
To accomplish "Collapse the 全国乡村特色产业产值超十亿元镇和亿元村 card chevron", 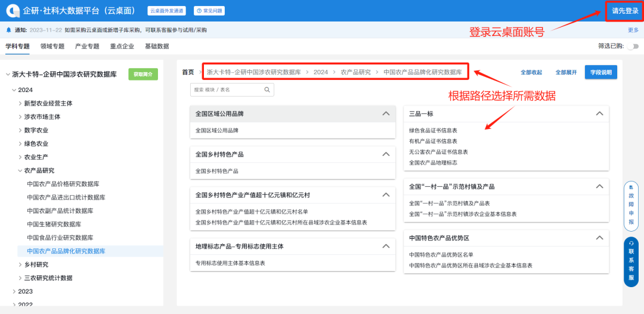I will coord(386,195).
